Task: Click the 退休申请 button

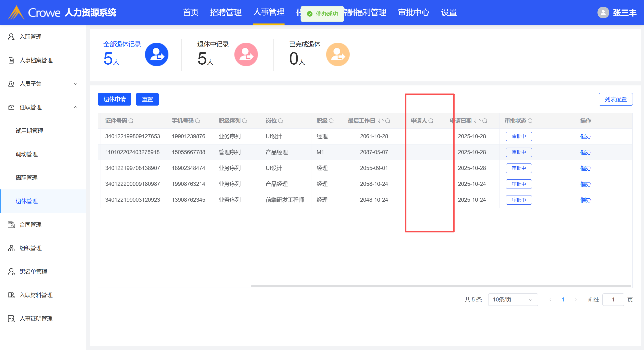Action: 115,99
